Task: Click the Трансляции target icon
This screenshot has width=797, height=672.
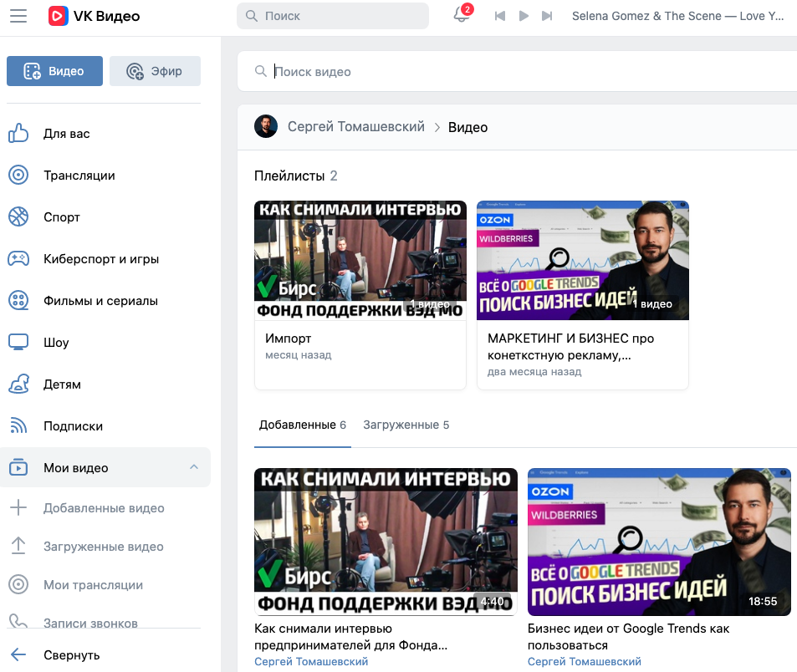Action: (x=18, y=176)
